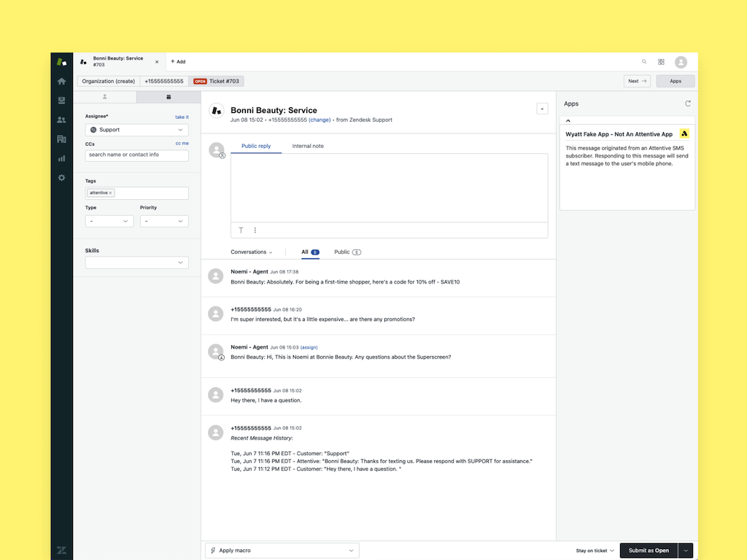The height and width of the screenshot is (560, 747).
Task: Click the take it link
Action: click(x=182, y=117)
